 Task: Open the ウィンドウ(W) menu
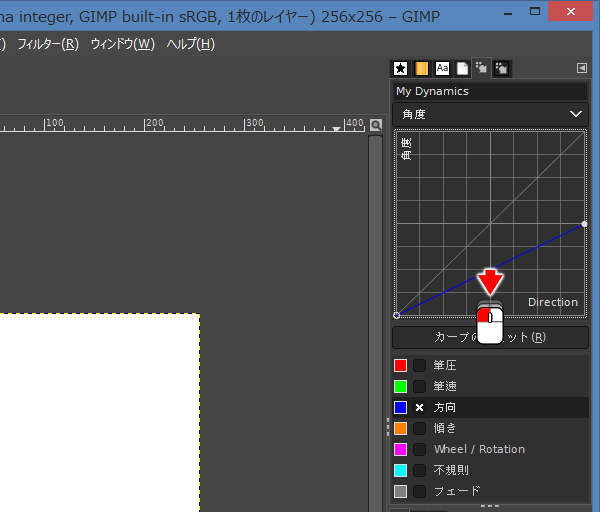tap(122, 45)
